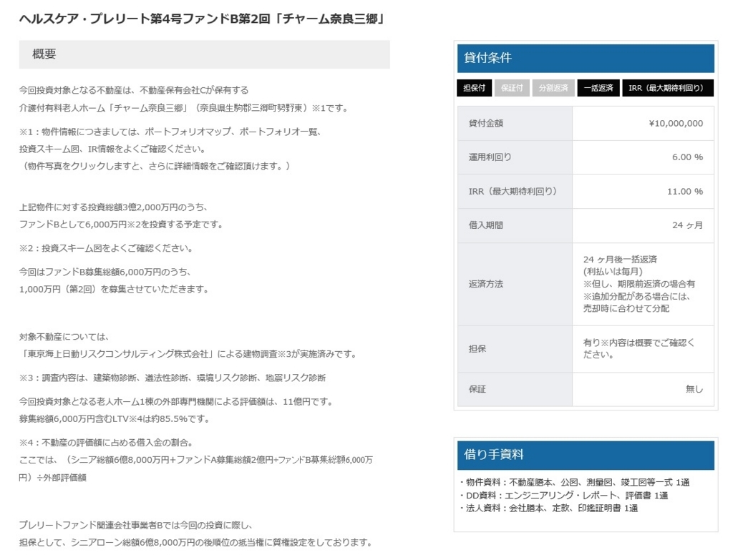This screenshot has width=733, height=560.
Task: Click the line mentioning 東京海上日動リスクコンサルティング株式会社
Action: (x=189, y=354)
